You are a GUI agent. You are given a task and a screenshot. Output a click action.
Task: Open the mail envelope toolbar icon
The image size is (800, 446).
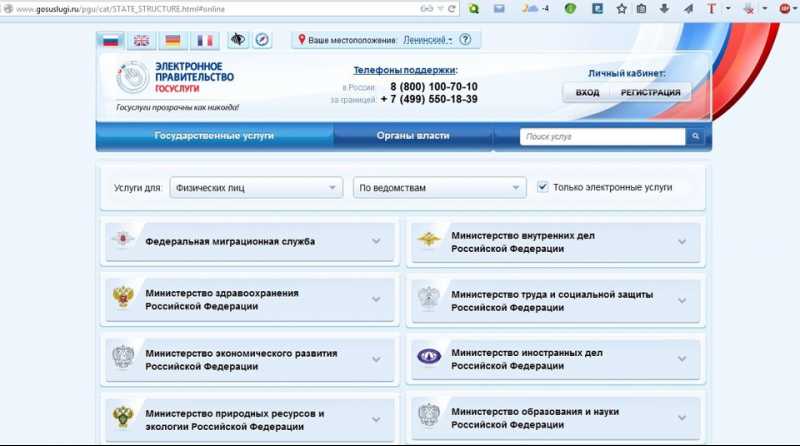498,9
